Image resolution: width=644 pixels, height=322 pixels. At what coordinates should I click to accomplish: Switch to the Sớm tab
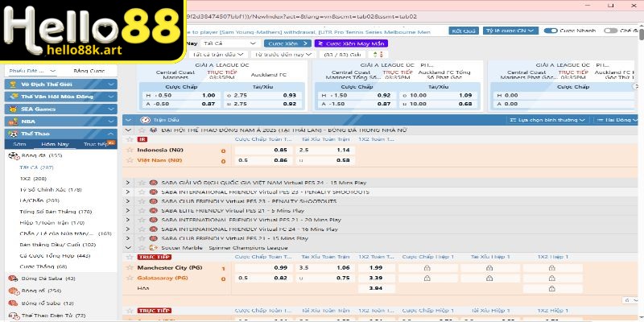tap(18, 144)
